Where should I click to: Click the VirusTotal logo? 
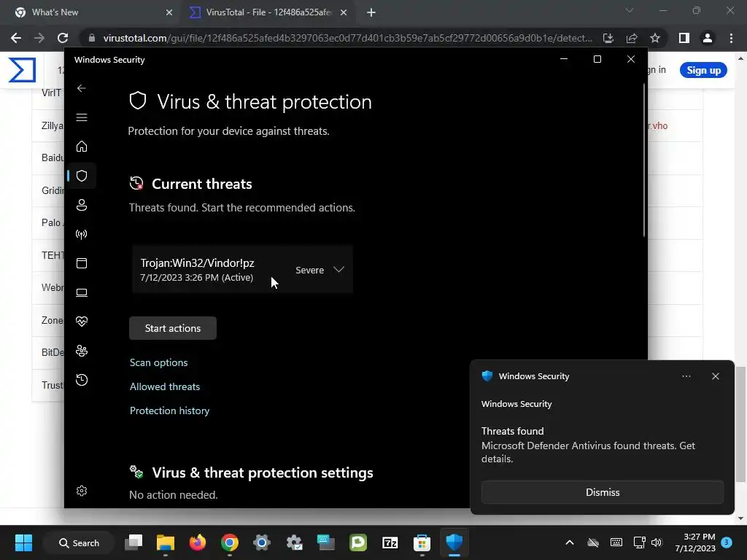pyautogui.click(x=22, y=70)
